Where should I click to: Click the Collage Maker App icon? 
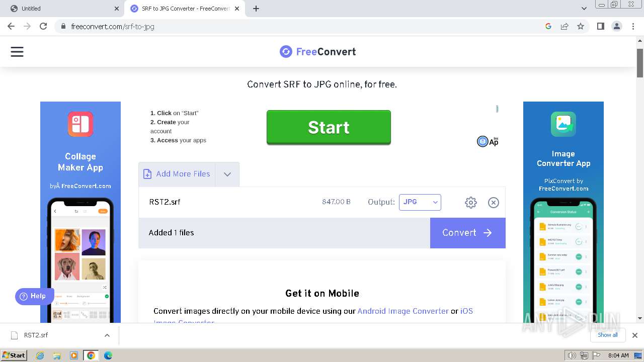click(80, 124)
